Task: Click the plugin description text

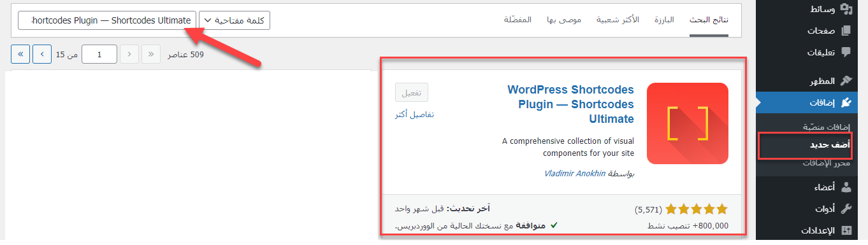Action: 568,147
